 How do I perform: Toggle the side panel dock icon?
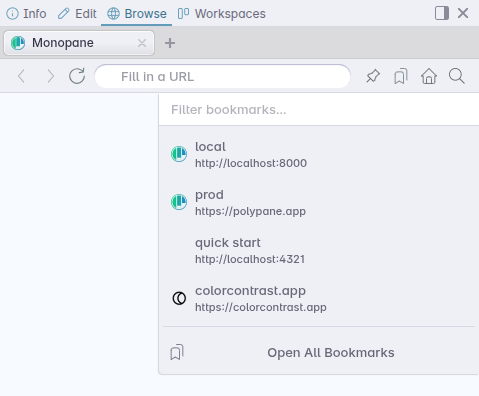[442, 13]
